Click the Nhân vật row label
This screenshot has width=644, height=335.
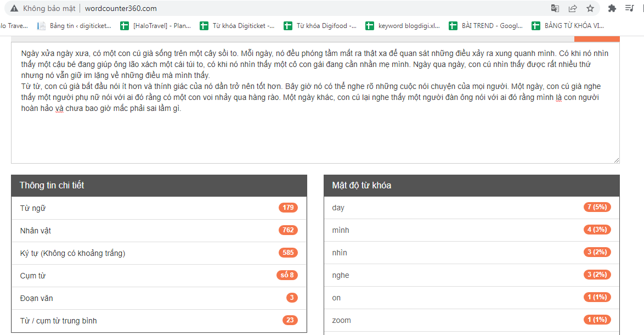pyautogui.click(x=35, y=231)
